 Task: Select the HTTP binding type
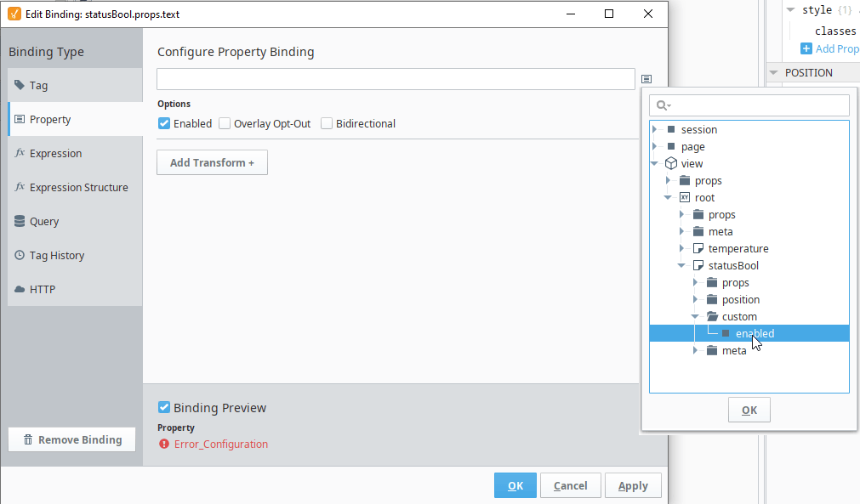(75, 289)
